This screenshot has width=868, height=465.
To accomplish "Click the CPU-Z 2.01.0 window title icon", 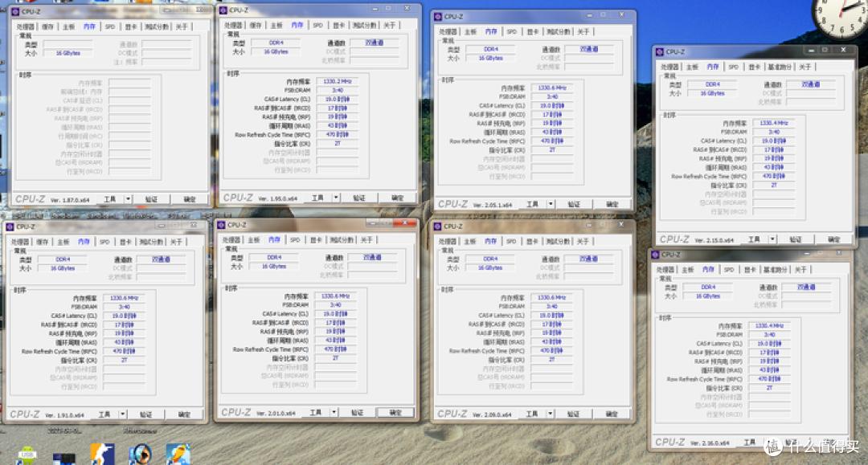I will [221, 225].
